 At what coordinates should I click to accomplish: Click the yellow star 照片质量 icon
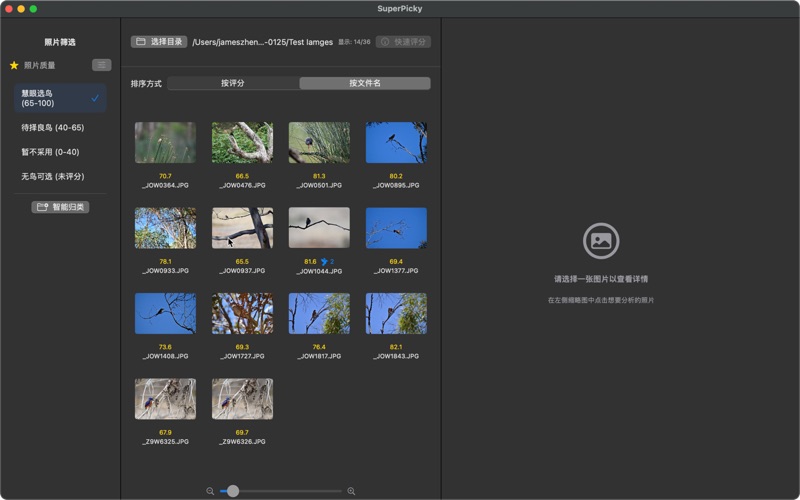tap(14, 65)
